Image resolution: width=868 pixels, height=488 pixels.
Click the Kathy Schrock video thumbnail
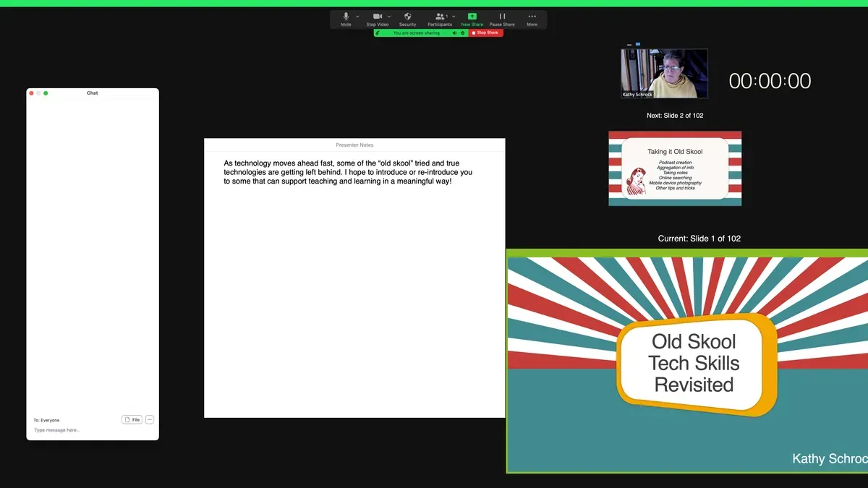tap(665, 73)
